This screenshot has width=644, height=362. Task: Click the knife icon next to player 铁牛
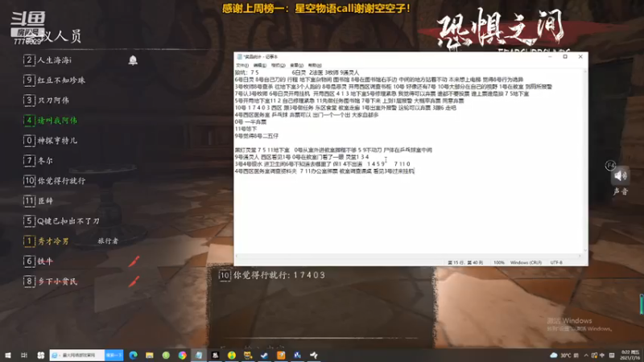[134, 261]
